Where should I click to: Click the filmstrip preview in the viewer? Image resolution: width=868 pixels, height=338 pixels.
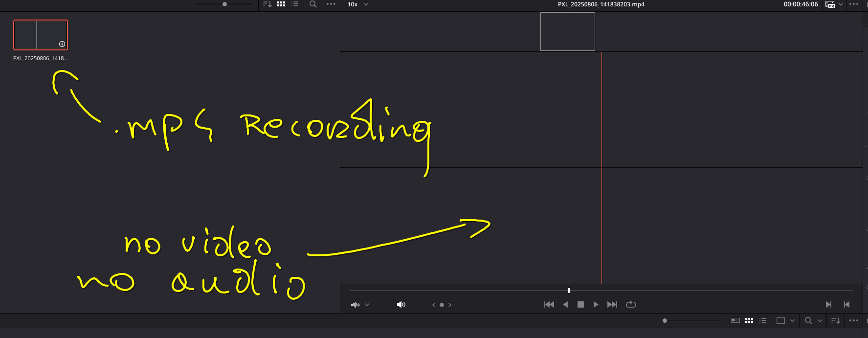click(567, 31)
